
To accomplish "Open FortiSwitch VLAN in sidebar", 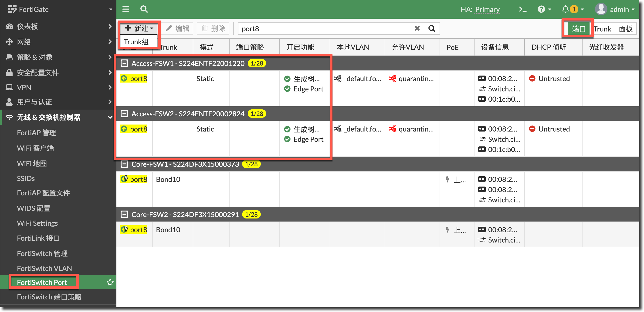I will click(44, 268).
